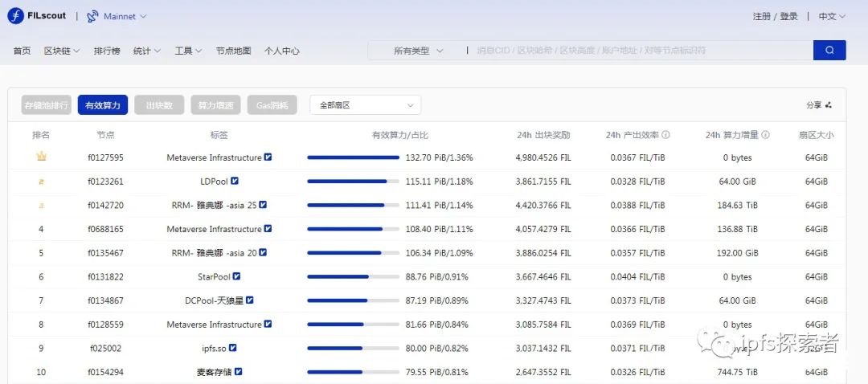The height and width of the screenshot is (384, 868).
Task: Click info icon beside 24h 产出效率
Action: click(666, 135)
